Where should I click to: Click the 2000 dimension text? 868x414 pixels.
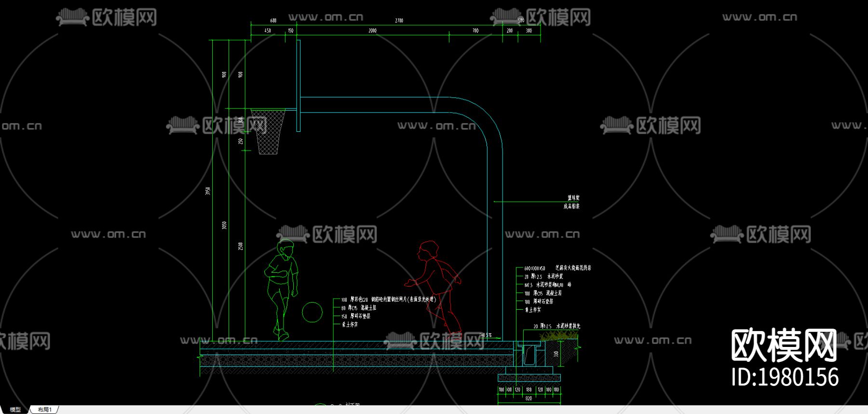pos(372,31)
